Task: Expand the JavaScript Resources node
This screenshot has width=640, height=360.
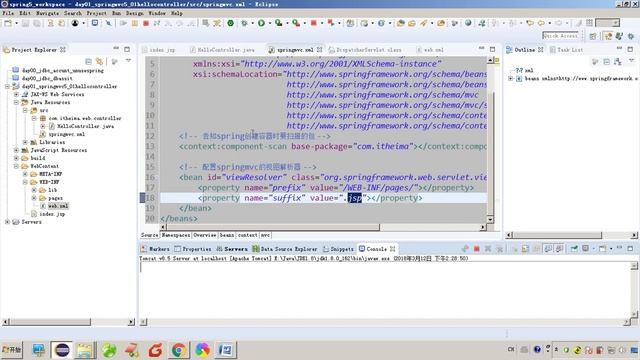Action: (16, 150)
